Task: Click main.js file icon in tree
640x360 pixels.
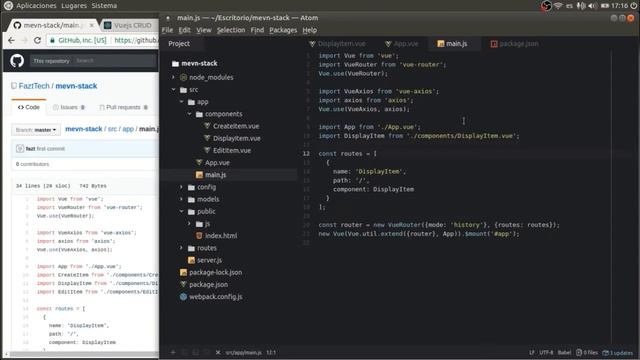Action: tap(199, 175)
